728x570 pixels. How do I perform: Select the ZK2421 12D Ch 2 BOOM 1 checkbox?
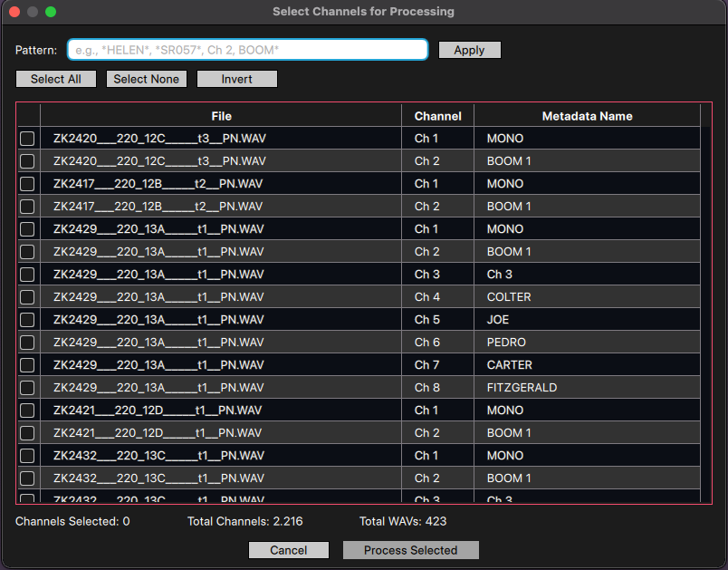[27, 433]
